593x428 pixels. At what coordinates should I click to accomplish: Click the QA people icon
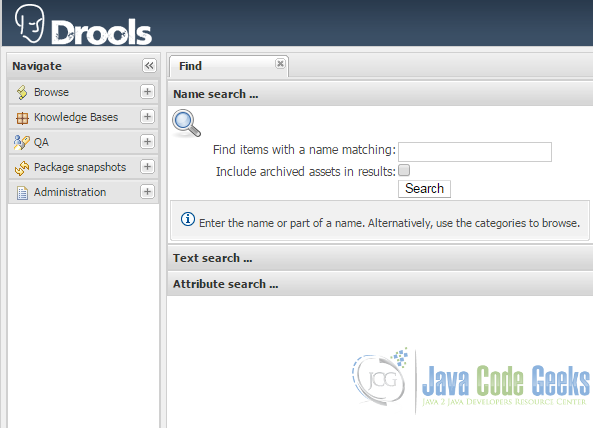21,142
